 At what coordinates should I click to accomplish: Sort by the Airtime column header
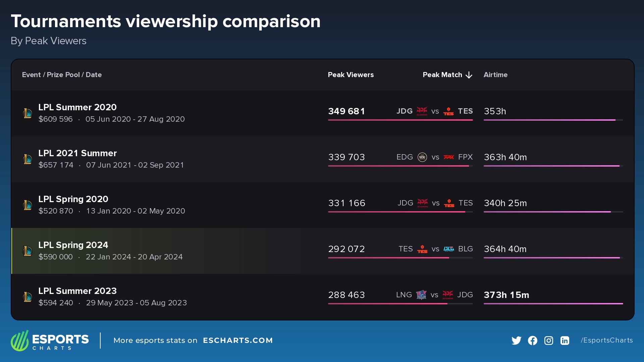[x=495, y=75]
